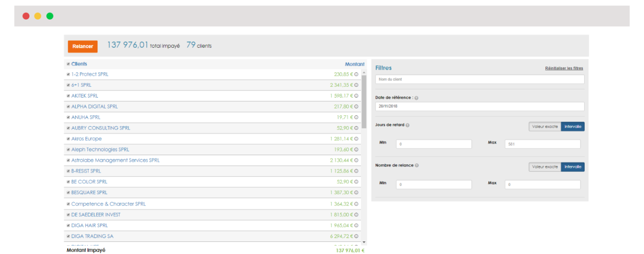Click the amount 2 341,35 €
Image resolution: width=644 pixels, height=254 pixels.
click(342, 85)
